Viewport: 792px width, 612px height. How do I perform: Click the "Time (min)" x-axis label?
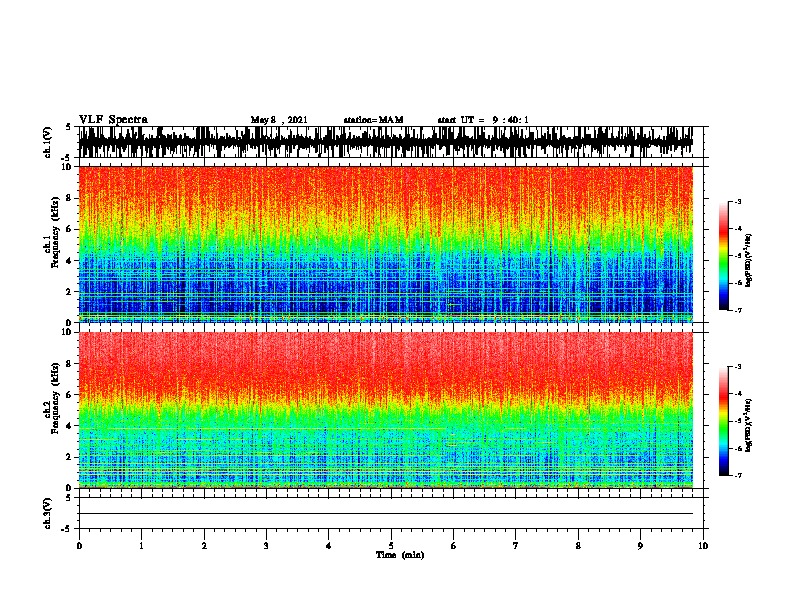pos(400,555)
